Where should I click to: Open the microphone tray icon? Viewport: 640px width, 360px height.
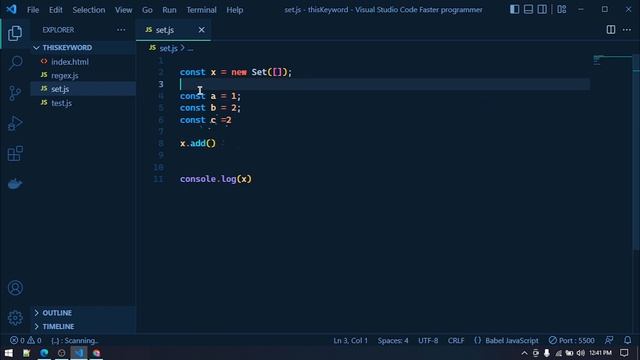(547, 353)
